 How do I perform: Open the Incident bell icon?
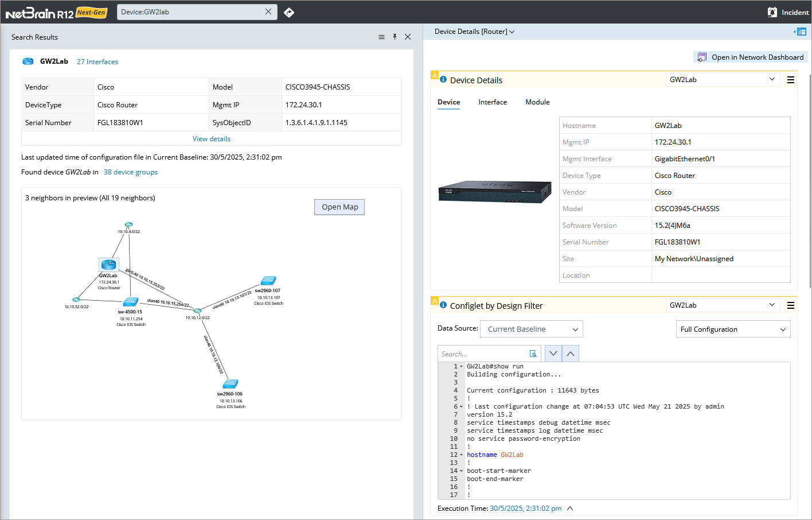coord(772,12)
